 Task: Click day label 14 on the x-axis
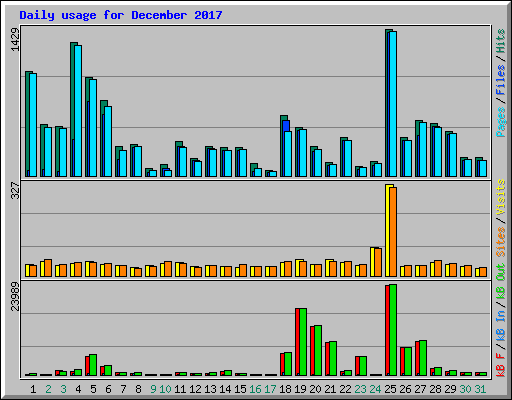pos(225,389)
